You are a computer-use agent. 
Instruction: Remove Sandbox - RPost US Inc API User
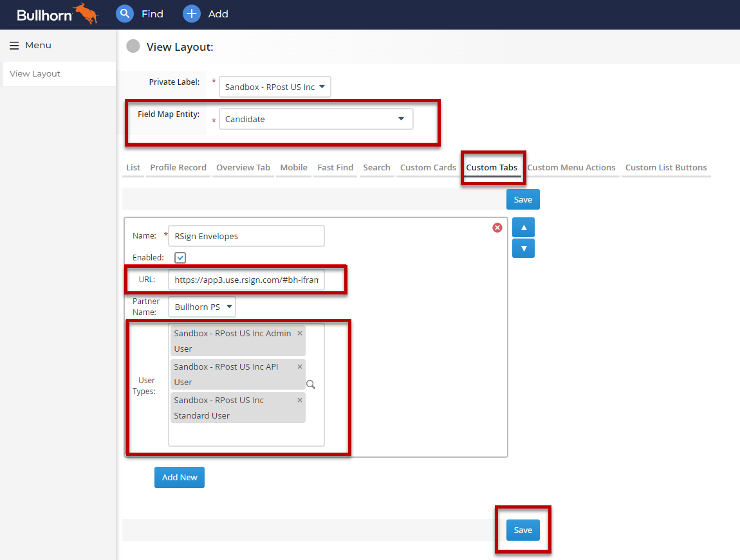(x=299, y=366)
